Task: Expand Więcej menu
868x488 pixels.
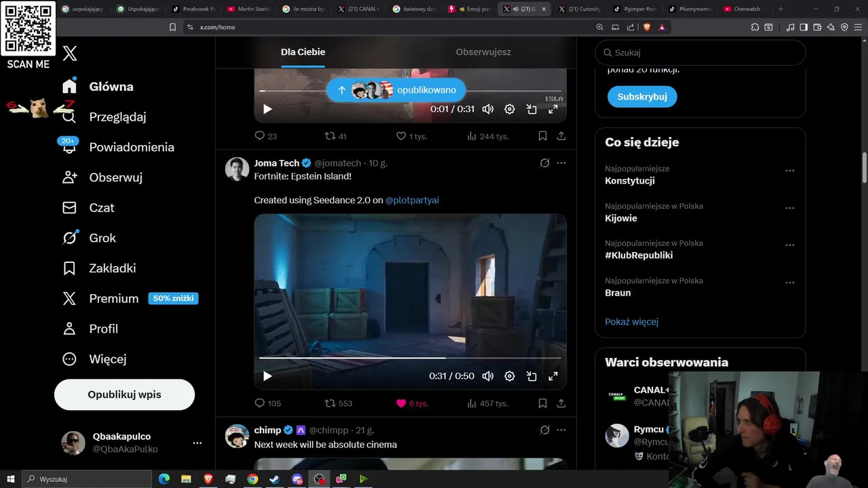Action: [x=94, y=359]
